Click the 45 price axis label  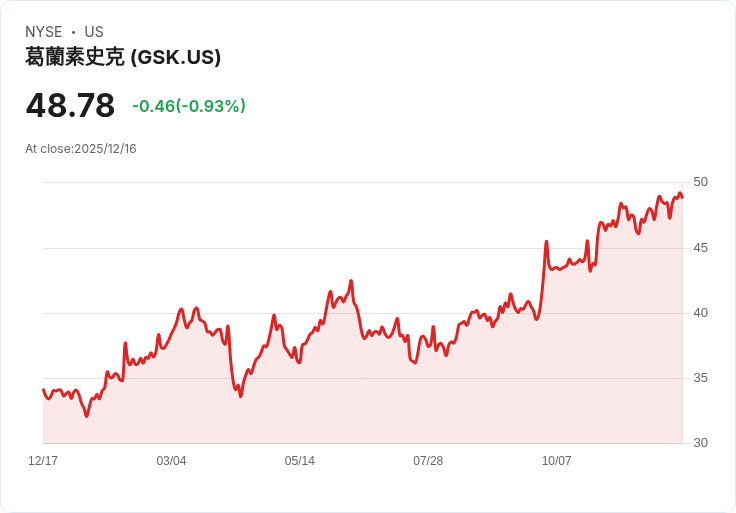coord(700,247)
